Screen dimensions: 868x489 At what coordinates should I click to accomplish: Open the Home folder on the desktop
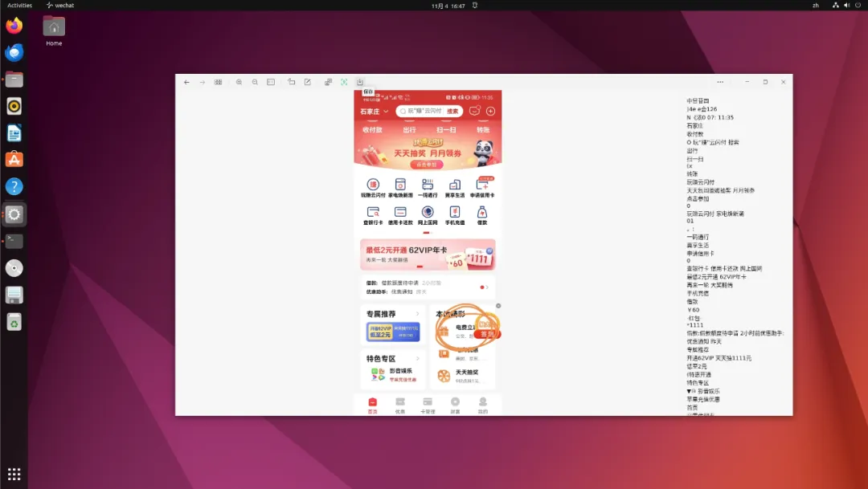click(x=54, y=31)
